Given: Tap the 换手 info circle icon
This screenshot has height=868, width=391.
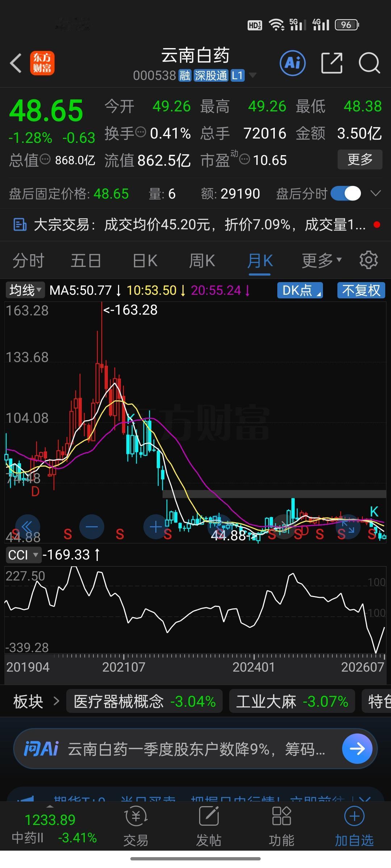Looking at the screenshot, I should (x=140, y=132).
